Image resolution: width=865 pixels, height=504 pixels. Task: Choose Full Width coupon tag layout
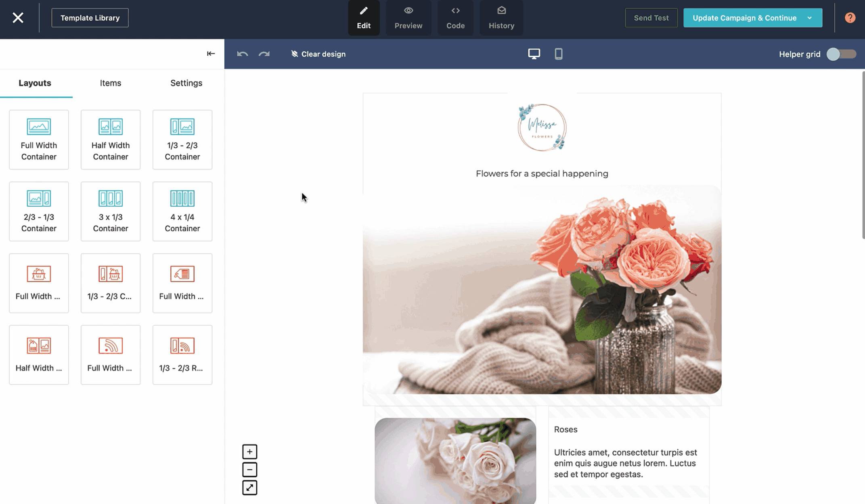(x=182, y=283)
